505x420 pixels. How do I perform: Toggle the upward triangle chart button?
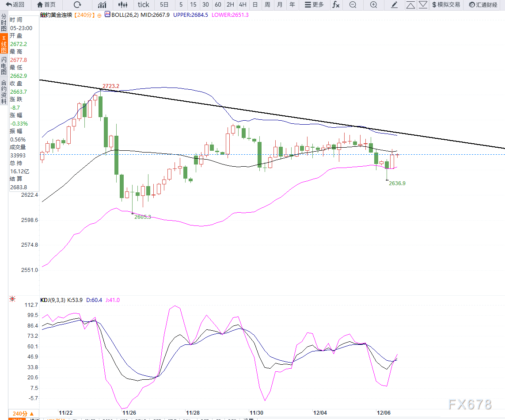(410, 5)
